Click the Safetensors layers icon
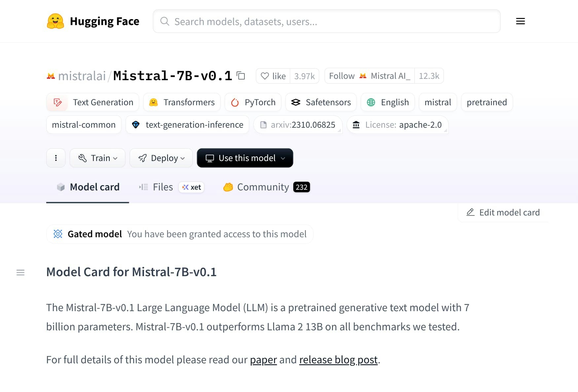Image resolution: width=578 pixels, height=392 pixels. click(296, 102)
